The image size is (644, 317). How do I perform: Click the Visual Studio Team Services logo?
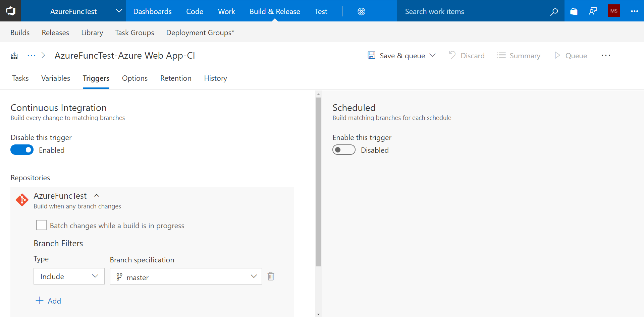pyautogui.click(x=10, y=11)
